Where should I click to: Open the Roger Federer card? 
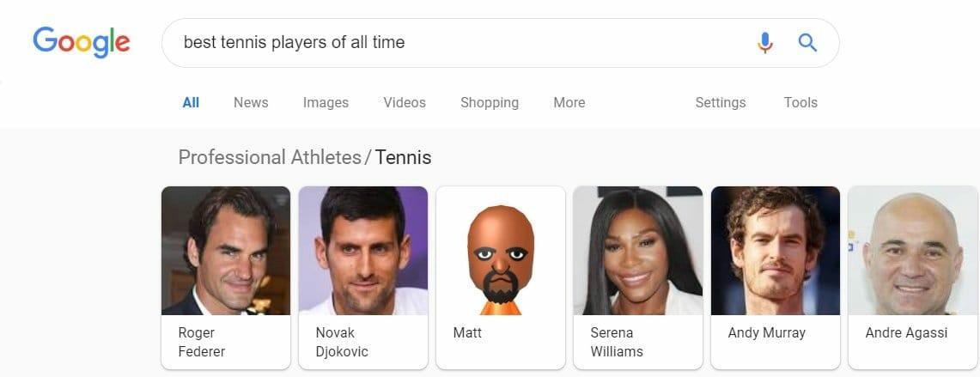226,277
